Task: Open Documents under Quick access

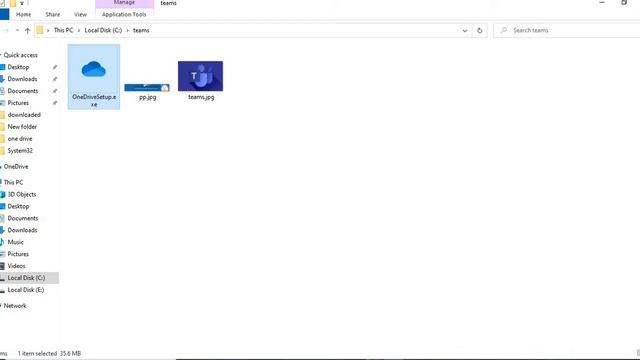Action: coord(23,91)
